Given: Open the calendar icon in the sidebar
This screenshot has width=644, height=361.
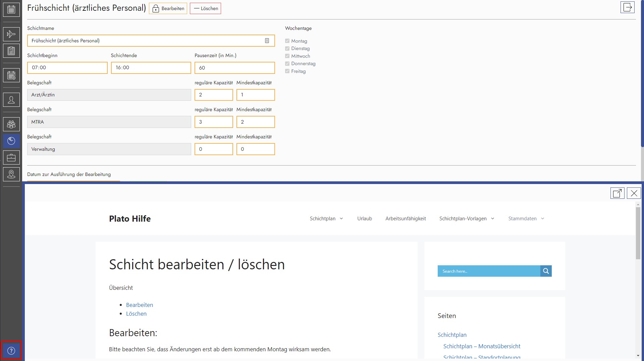Looking at the screenshot, I should tap(11, 10).
